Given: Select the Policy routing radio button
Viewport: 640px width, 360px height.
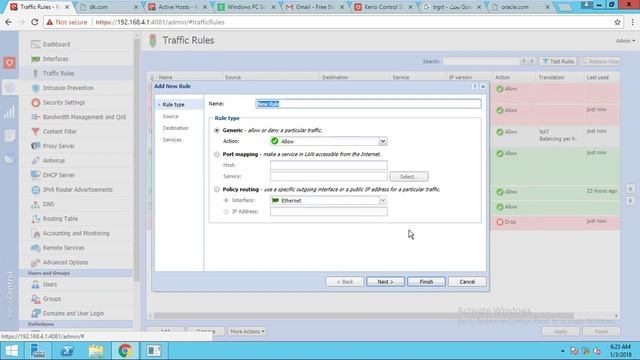Looking at the screenshot, I should 217,189.
